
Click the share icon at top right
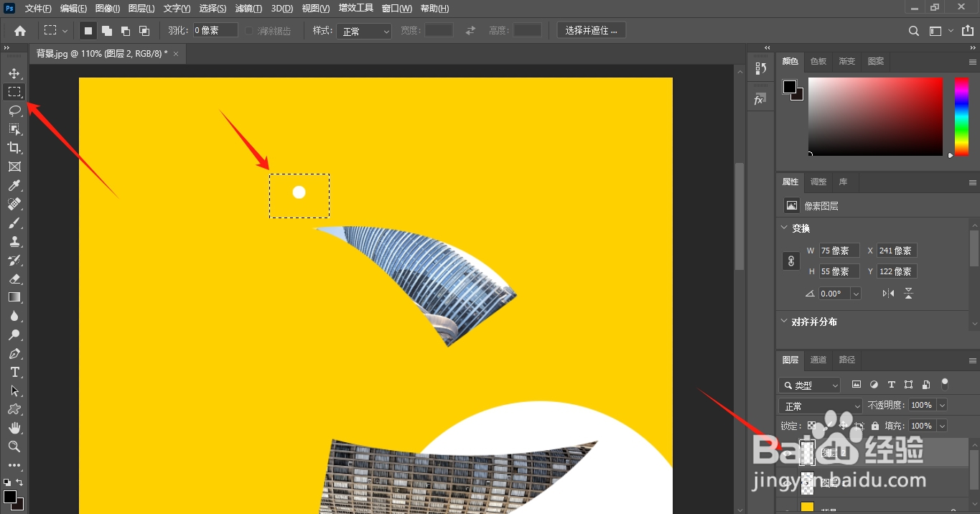968,31
